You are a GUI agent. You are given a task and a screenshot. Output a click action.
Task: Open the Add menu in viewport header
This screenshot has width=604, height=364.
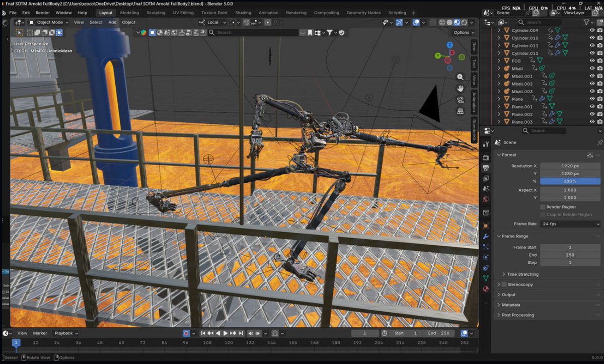[112, 22]
